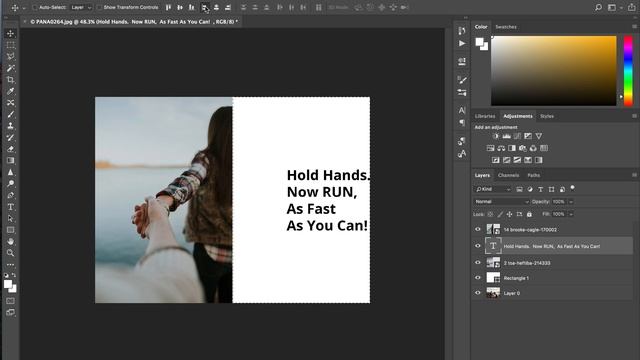Select the Lasso tool

click(11, 56)
